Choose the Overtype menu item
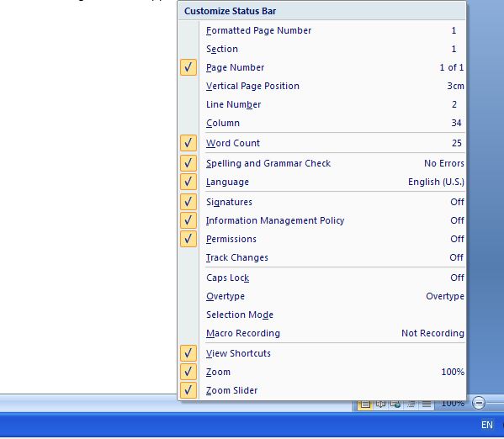Viewport: 504px width, 439px height. 321,296
